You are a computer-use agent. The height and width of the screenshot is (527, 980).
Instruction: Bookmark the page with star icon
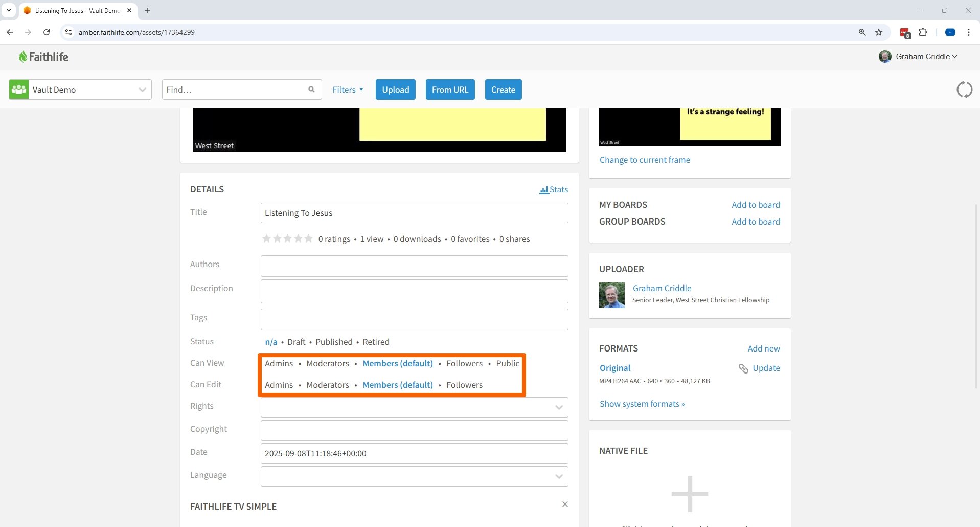879,32
